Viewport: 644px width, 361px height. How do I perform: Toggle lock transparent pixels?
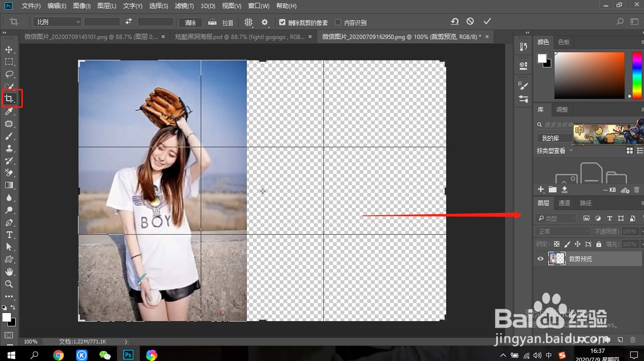point(556,244)
